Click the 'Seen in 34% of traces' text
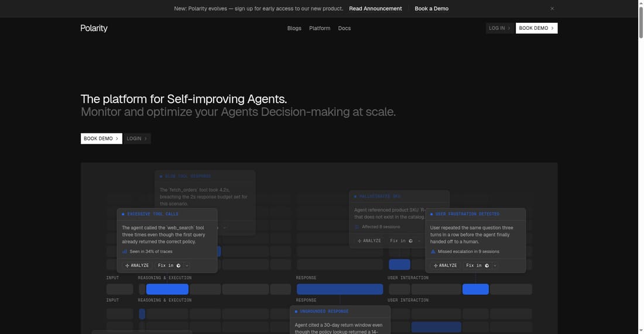 (x=150, y=252)
